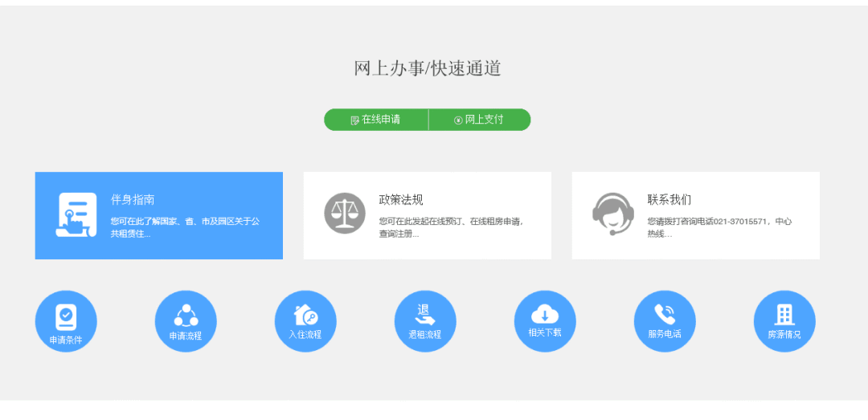The image size is (868, 420).
Task: Click the 网上办事/快速通道 heading
Action: pyautogui.click(x=428, y=68)
